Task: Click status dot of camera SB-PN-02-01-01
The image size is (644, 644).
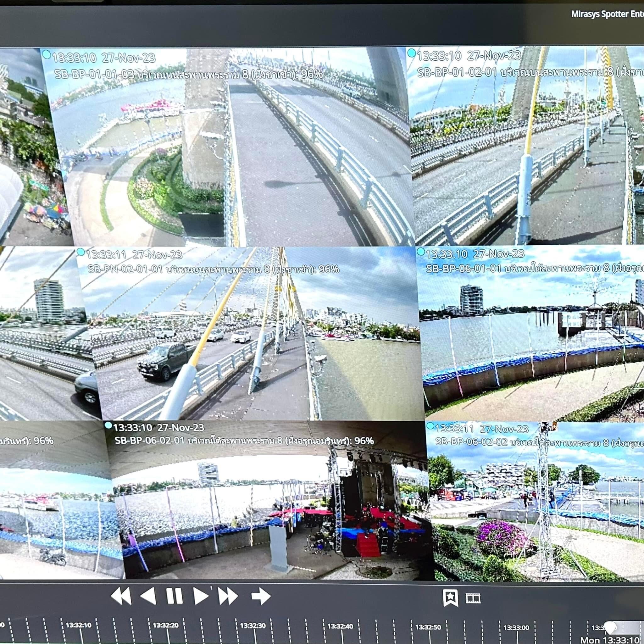Action: point(81,252)
